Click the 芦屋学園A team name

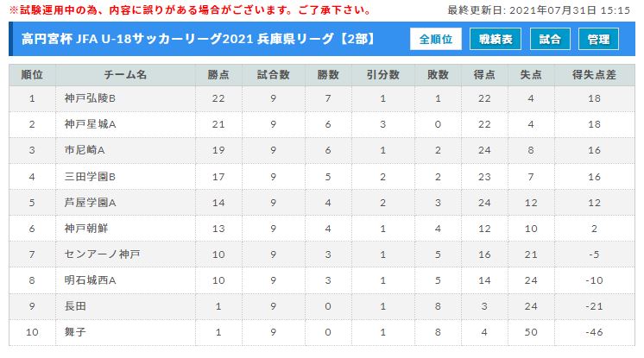pos(90,203)
